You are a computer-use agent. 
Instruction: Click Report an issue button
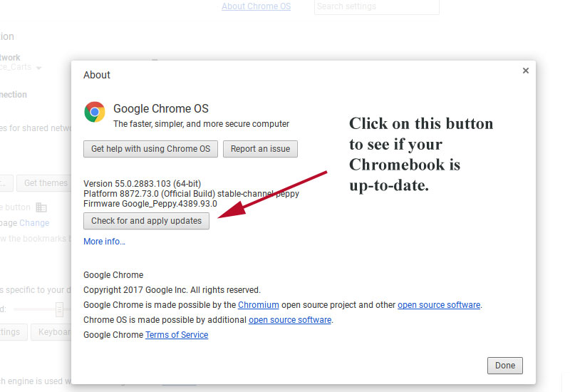tap(260, 149)
